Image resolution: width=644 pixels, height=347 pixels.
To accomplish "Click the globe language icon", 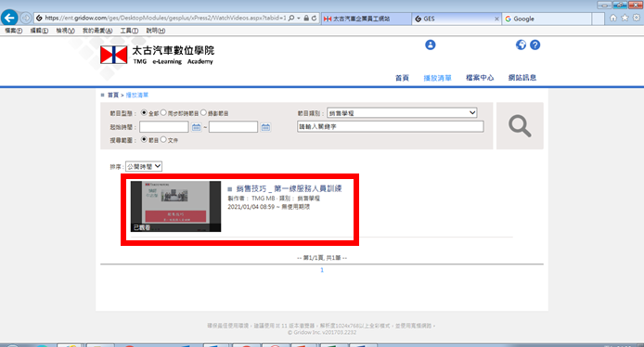I will (521, 45).
